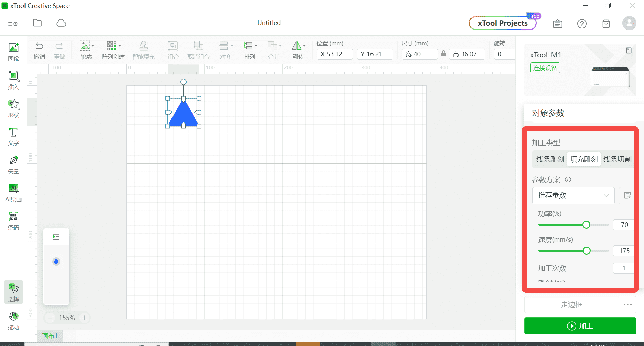The height and width of the screenshot is (346, 644).
Task: Save parameters icon next to 推荐参数
Action: click(x=627, y=195)
